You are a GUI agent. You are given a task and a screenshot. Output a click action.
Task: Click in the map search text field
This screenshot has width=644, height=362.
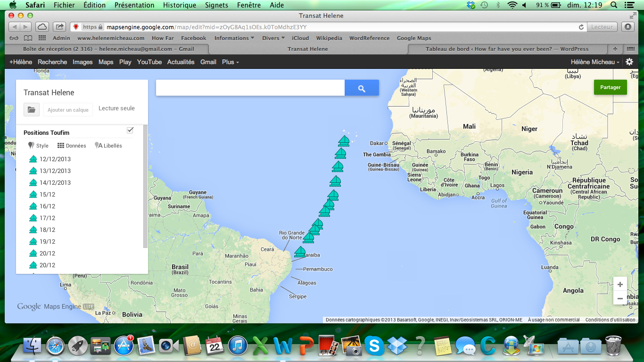point(250,88)
